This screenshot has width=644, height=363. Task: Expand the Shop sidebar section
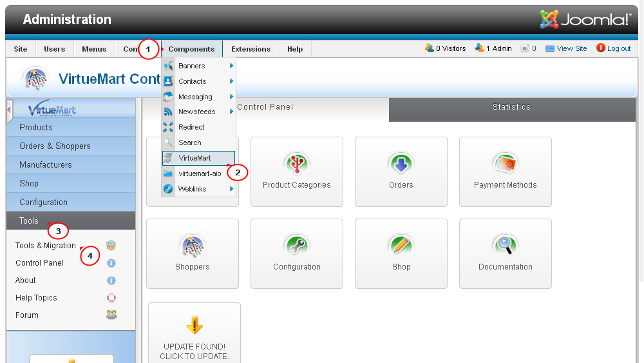pos(71,183)
